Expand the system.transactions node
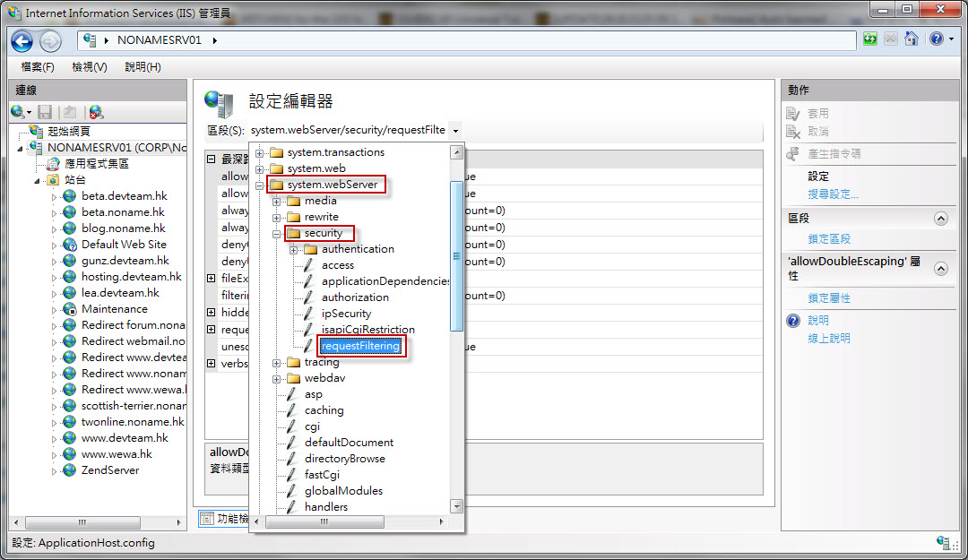968x560 pixels. point(259,152)
